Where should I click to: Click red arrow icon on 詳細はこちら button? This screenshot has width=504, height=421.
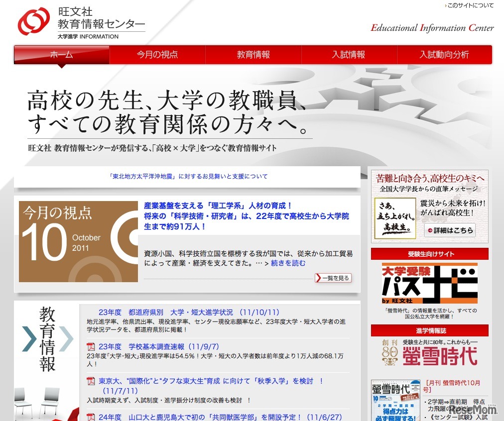[x=430, y=230]
